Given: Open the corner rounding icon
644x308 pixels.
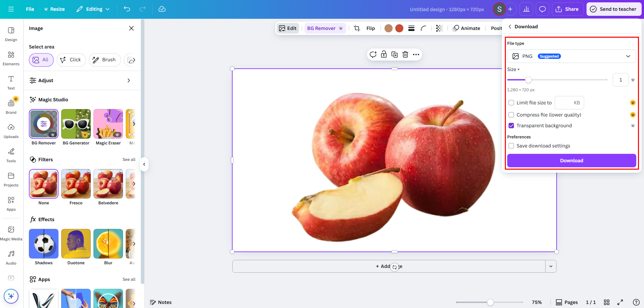Looking at the screenshot, I should 424,28.
